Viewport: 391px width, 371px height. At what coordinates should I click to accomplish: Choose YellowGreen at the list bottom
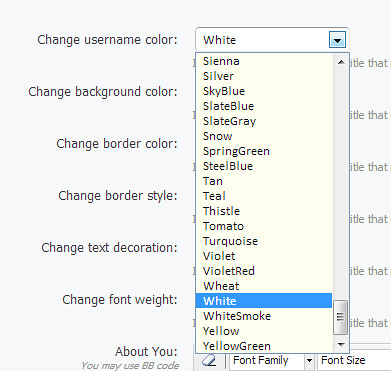(x=264, y=346)
